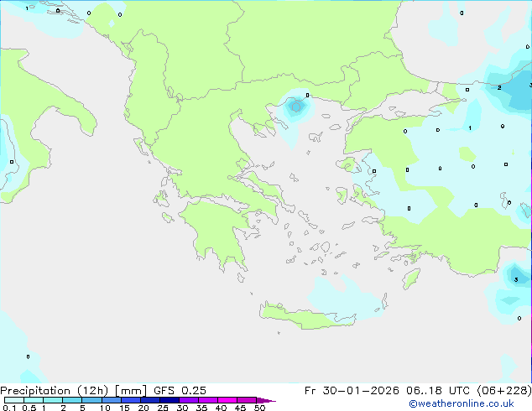This screenshot has height=411, width=532.
Task: Click the 'GFS 0.25' model label
Action: coord(180,391)
